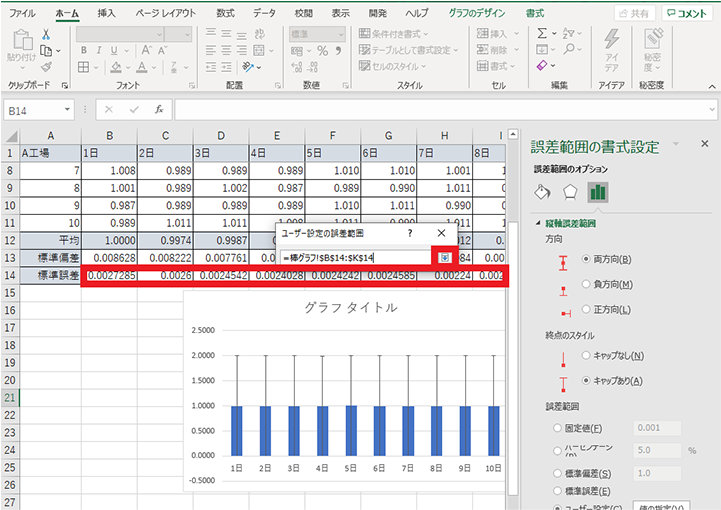Select the 固定値(F) error amount option

click(557, 428)
